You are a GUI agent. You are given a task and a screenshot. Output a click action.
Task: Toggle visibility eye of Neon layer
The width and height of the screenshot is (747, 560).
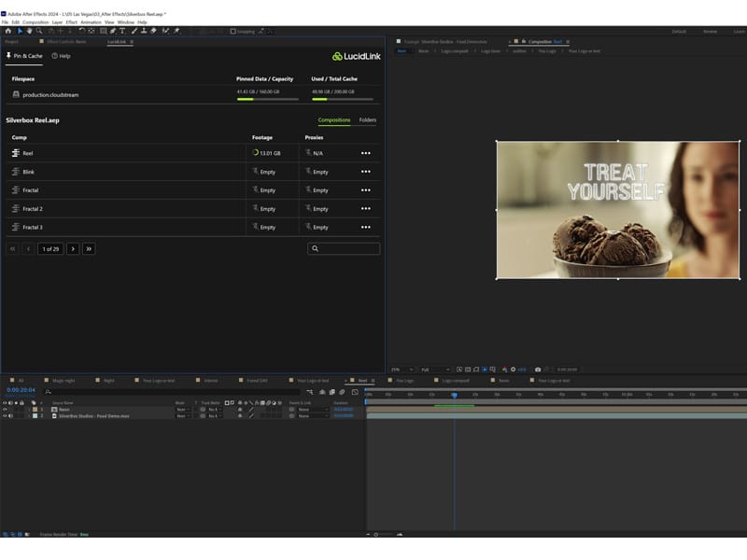click(x=5, y=410)
